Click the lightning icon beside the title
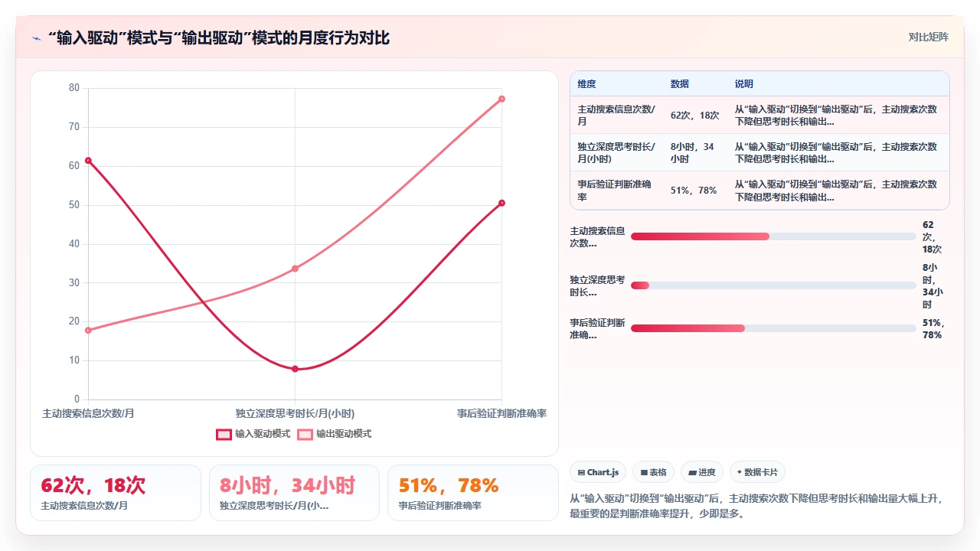 pos(36,38)
